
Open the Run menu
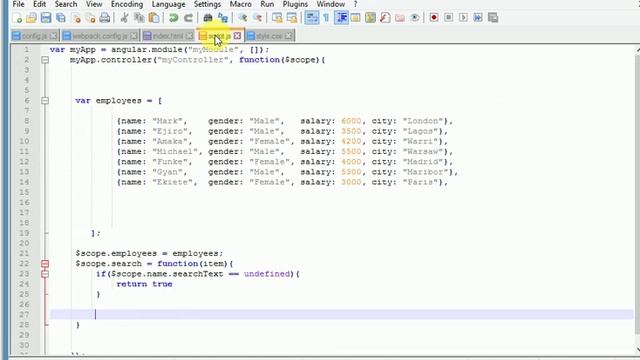tap(267, 4)
